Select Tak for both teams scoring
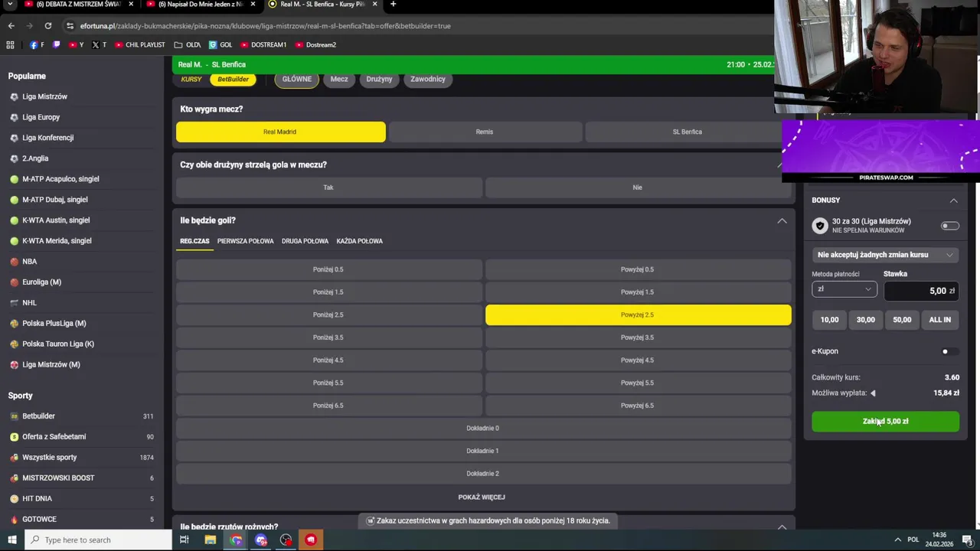Viewport: 980px width, 551px height. tap(329, 187)
